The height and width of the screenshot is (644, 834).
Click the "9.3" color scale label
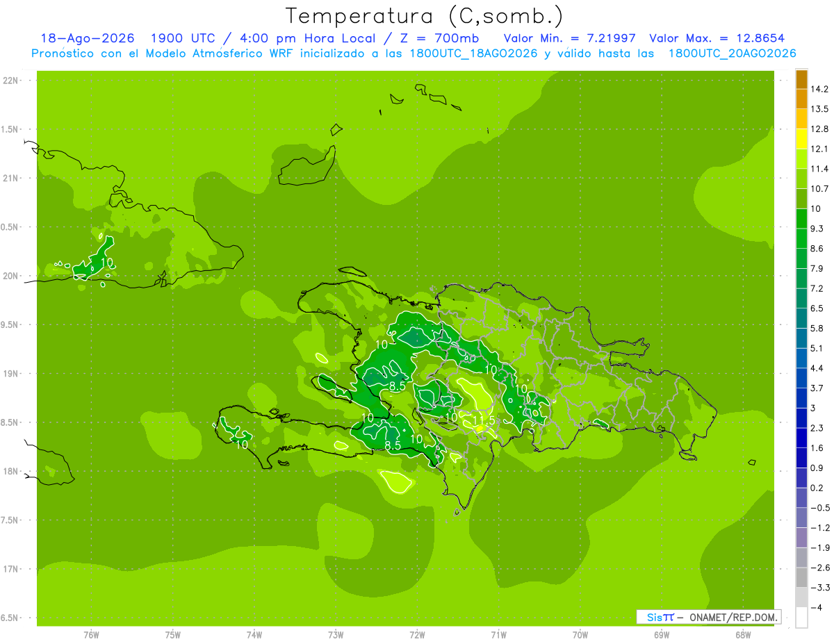[817, 229]
